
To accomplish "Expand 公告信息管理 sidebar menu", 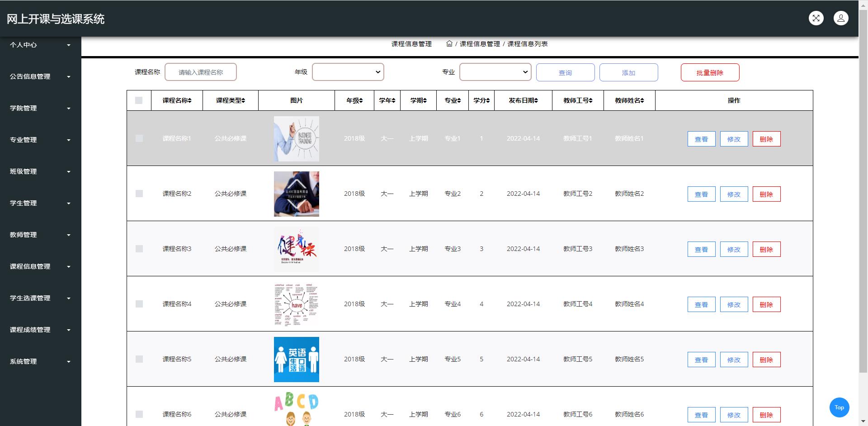I will (x=40, y=76).
